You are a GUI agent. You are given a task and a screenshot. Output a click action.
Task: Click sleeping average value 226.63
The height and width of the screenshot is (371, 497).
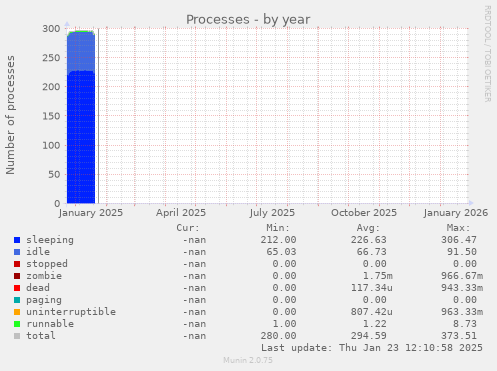(369, 240)
